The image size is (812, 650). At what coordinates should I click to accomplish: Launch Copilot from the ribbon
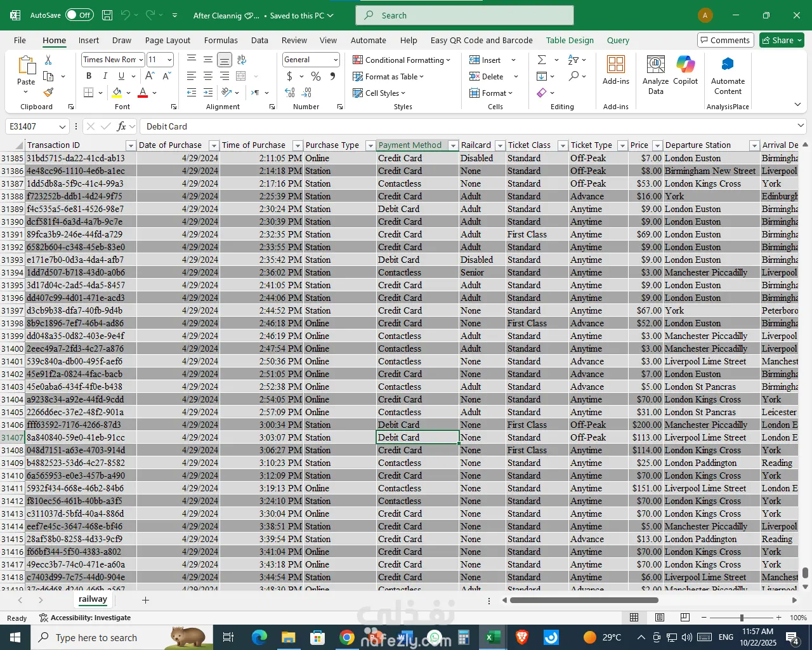(x=685, y=70)
